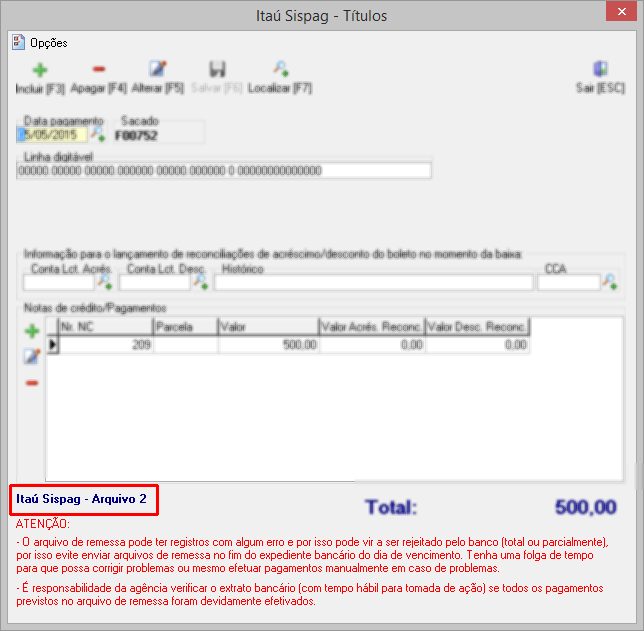Click the Valor column header
Image resolution: width=644 pixels, height=631 pixels.
pyautogui.click(x=269, y=327)
